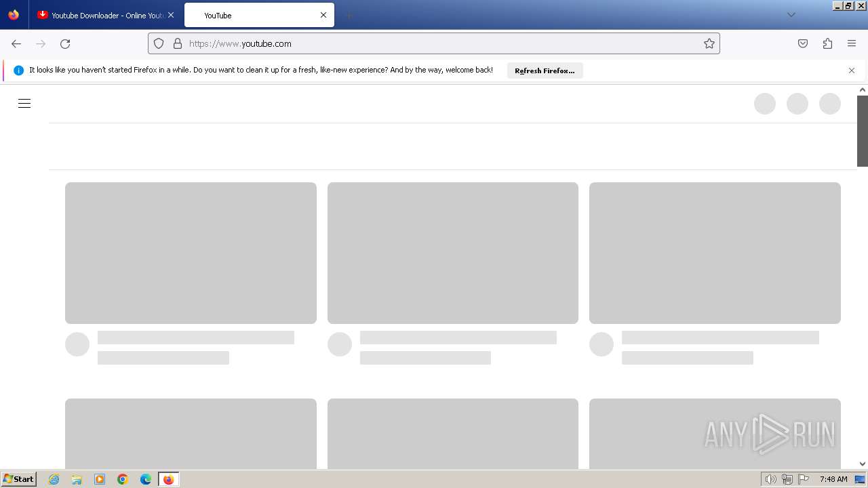868x488 pixels.
Task: Launch Internet Explorer from the taskbar
Action: (x=54, y=479)
